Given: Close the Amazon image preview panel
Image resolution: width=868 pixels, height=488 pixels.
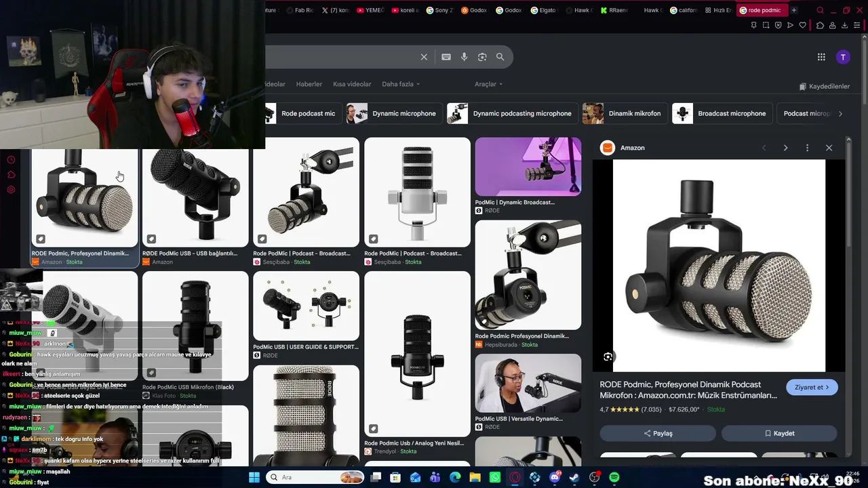Looking at the screenshot, I should pyautogui.click(x=829, y=148).
